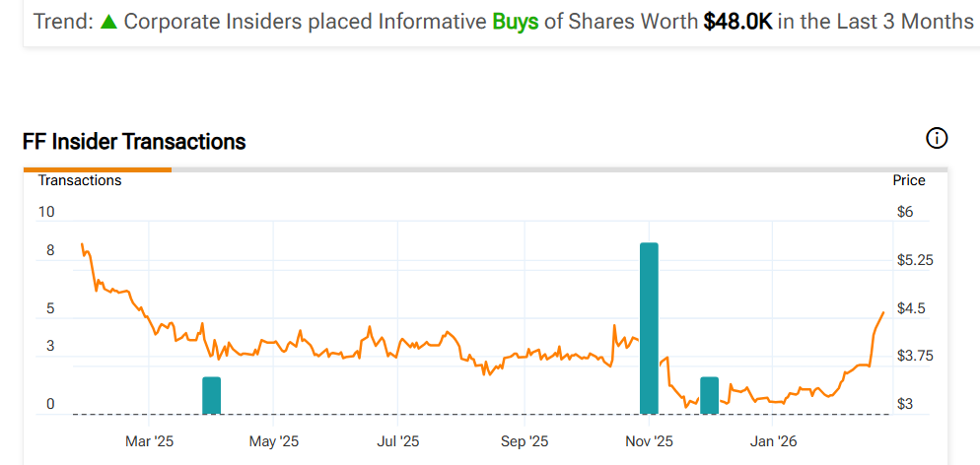Click the orange price line's final peak
Screen dimensions: 980x465
click(883, 312)
